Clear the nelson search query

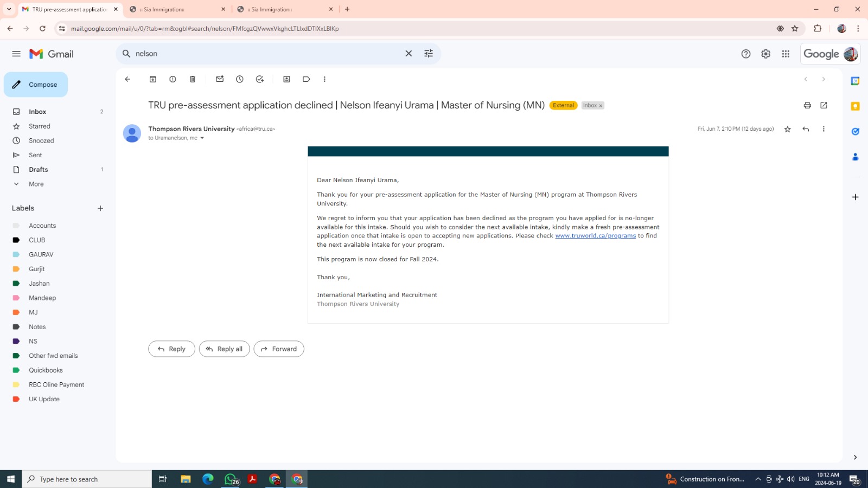[409, 54]
